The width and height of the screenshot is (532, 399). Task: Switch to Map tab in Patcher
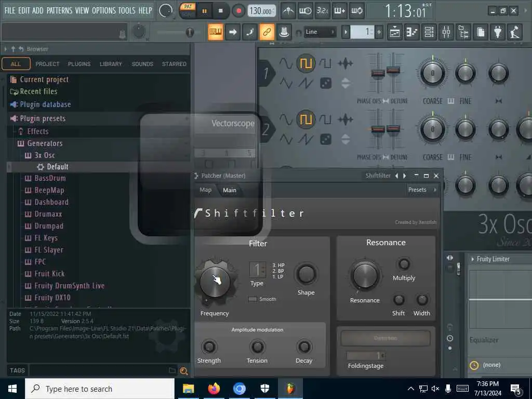click(x=205, y=190)
